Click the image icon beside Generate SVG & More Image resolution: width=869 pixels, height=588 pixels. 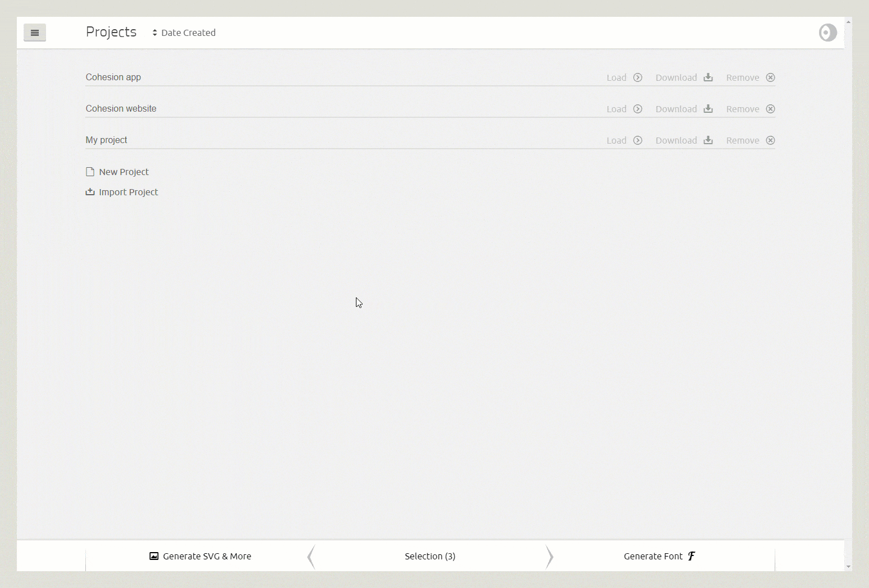point(154,556)
